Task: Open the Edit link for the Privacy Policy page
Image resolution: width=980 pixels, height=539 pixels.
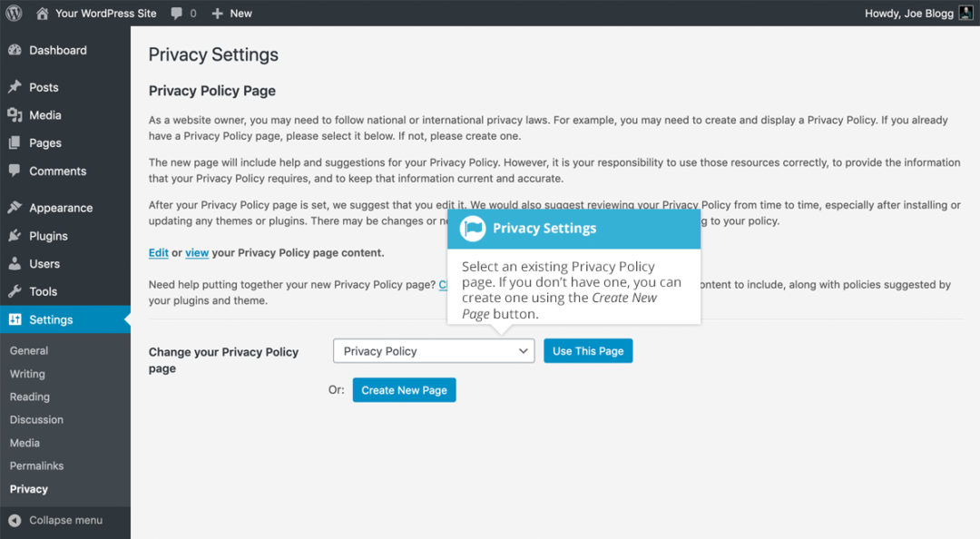Action: pos(158,252)
